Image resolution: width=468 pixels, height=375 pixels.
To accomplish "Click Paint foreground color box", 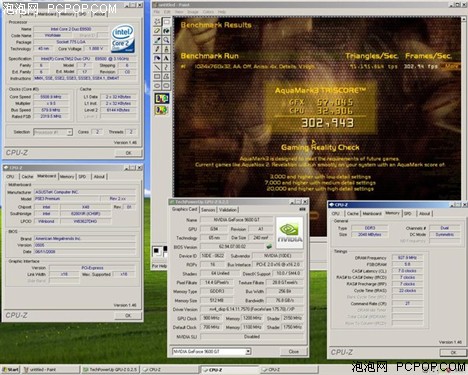I will click(156, 250).
